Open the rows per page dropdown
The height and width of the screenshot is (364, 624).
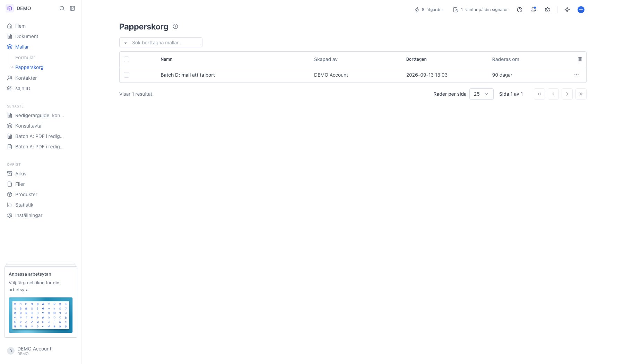point(481,94)
